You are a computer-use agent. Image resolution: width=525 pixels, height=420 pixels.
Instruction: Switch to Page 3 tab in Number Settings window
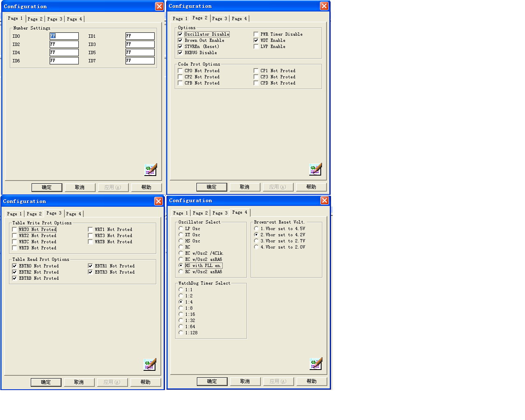[55, 19]
